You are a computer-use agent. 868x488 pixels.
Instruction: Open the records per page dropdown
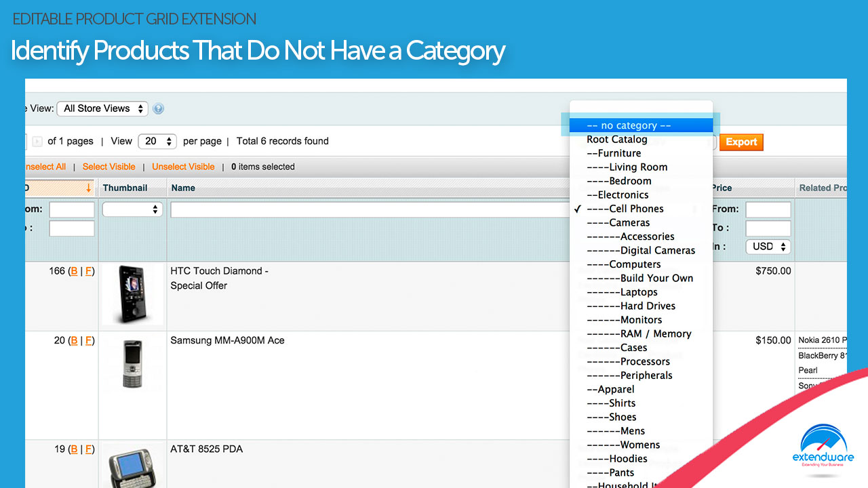point(157,141)
